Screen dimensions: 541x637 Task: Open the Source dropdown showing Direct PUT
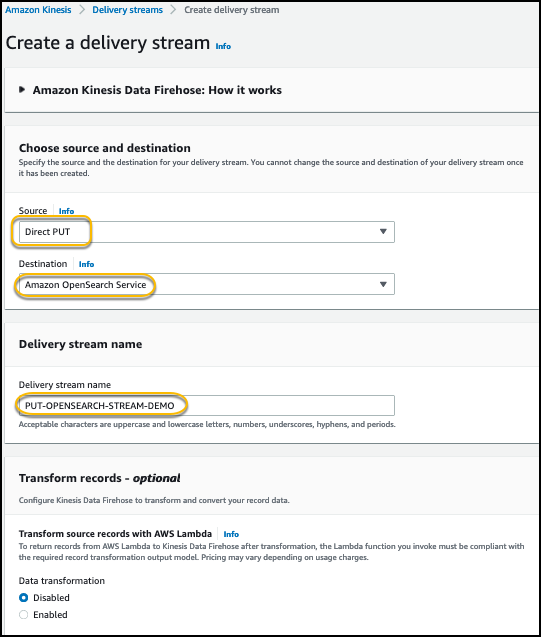pyautogui.click(x=207, y=232)
